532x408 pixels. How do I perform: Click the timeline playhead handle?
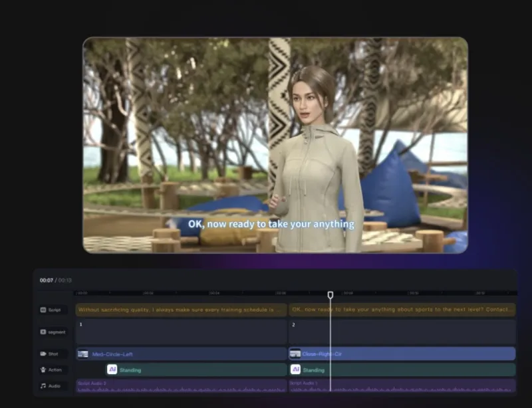(331, 295)
